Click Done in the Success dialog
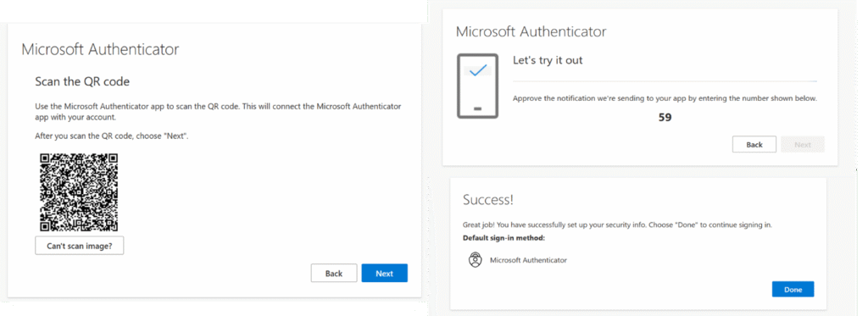Image resolution: width=868 pixels, height=316 pixels. (793, 290)
